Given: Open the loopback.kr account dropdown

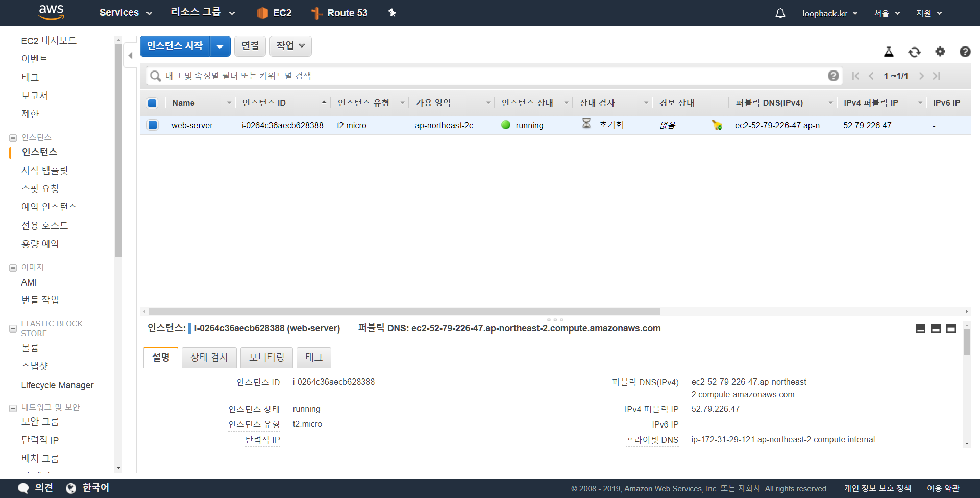Looking at the screenshot, I should tap(829, 13).
